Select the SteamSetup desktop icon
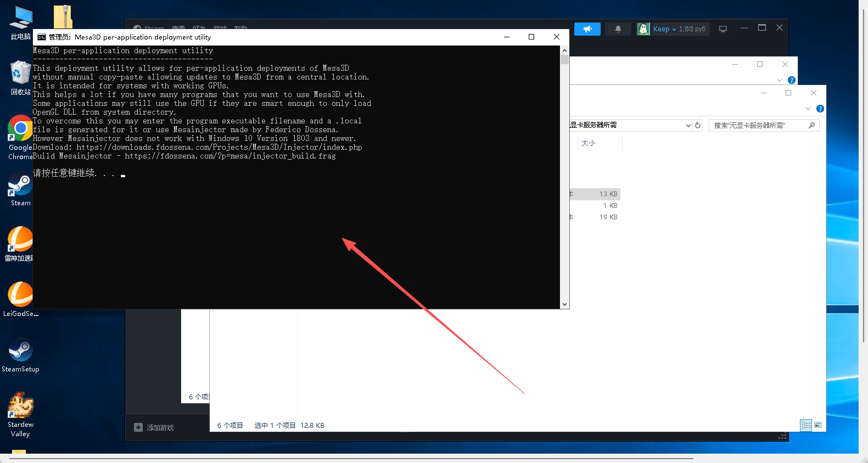This screenshot has height=463, width=868. coord(20,351)
